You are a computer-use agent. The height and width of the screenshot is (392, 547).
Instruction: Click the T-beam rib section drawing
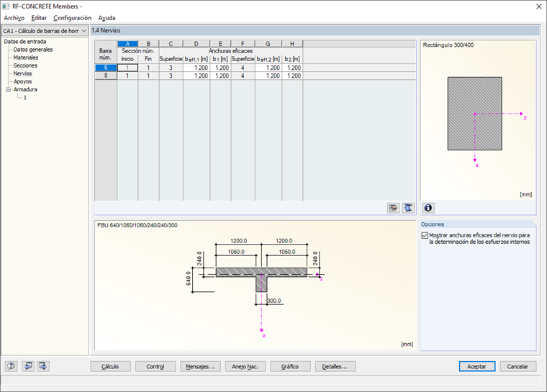coord(261,279)
